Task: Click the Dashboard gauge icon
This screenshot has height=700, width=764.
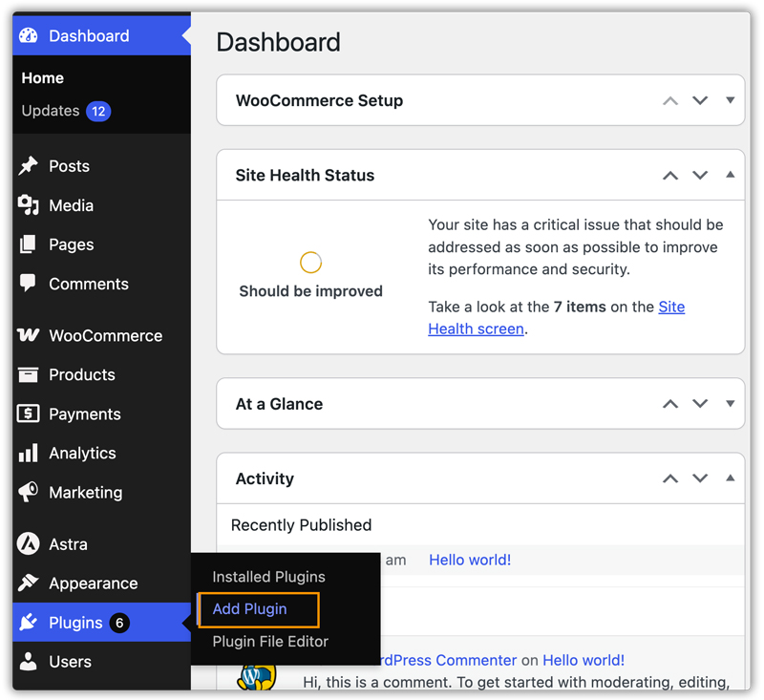Action: [x=29, y=35]
